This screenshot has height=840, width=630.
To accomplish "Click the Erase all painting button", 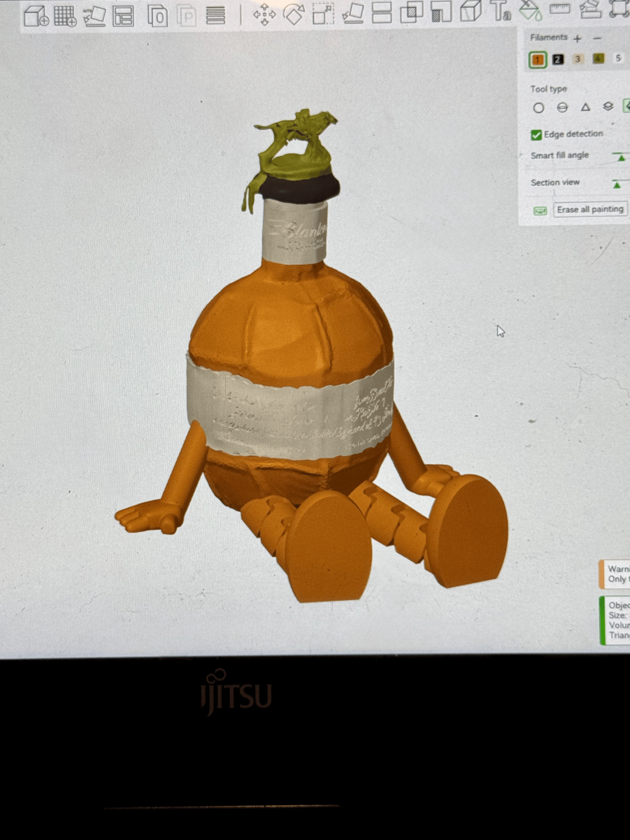I will pyautogui.click(x=590, y=209).
